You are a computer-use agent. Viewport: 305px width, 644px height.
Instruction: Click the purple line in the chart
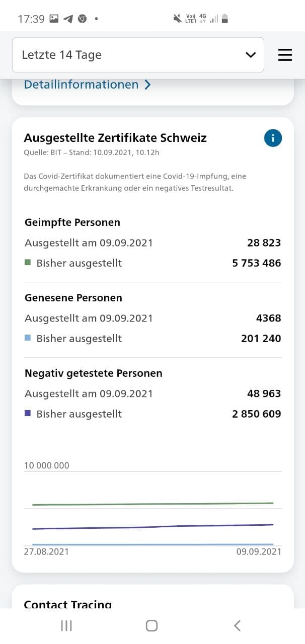point(151,527)
